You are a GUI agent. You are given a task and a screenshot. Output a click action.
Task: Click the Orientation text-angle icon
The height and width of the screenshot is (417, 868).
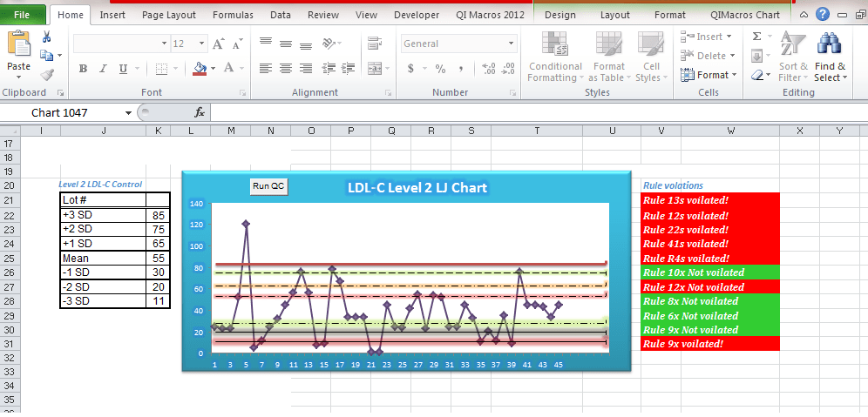coord(329,43)
